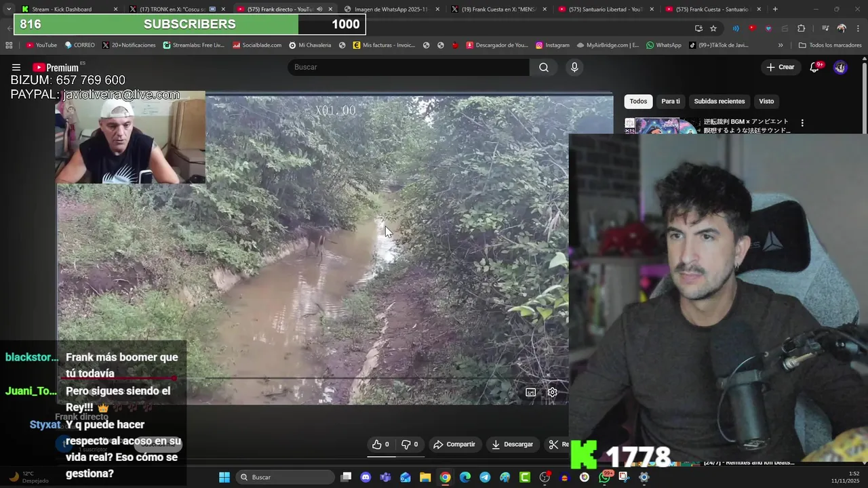Show hidden bookmarks with the chevron

point(781,45)
